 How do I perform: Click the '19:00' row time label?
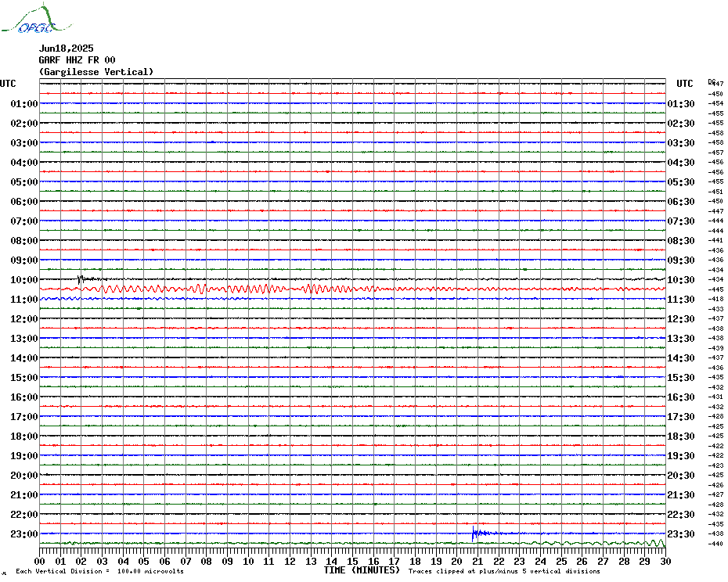pyautogui.click(x=24, y=456)
